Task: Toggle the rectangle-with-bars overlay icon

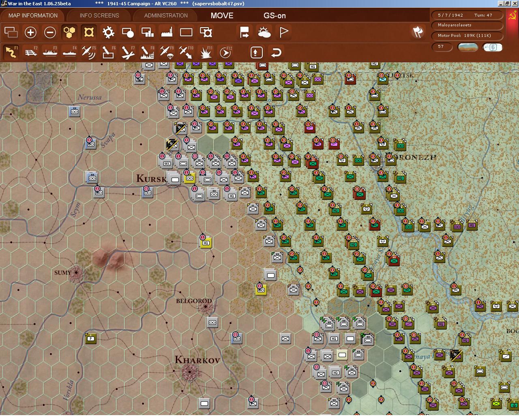Action: (147, 32)
